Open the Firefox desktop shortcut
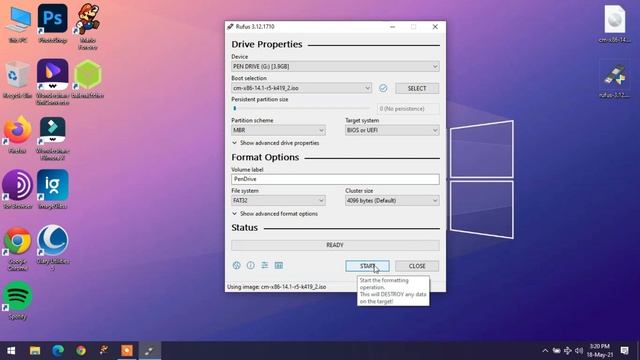Screen dimensions: 640x360 pyautogui.click(x=18, y=135)
